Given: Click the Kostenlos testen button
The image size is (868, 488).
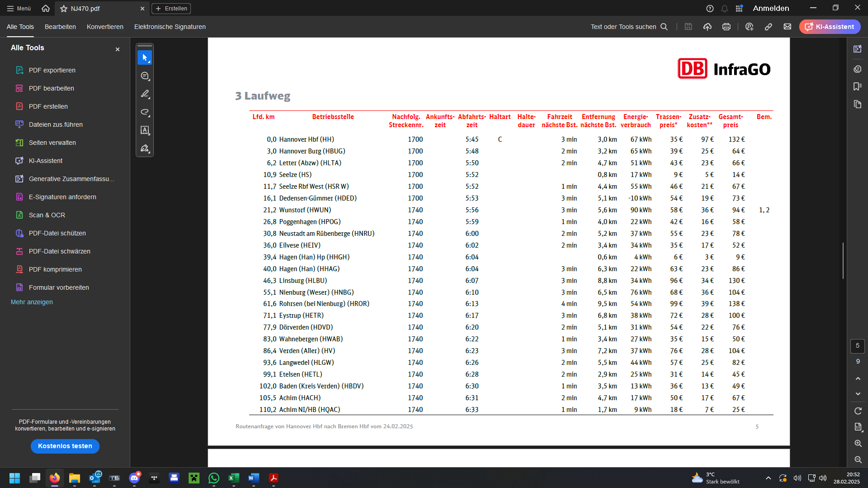Looking at the screenshot, I should 65,446.
